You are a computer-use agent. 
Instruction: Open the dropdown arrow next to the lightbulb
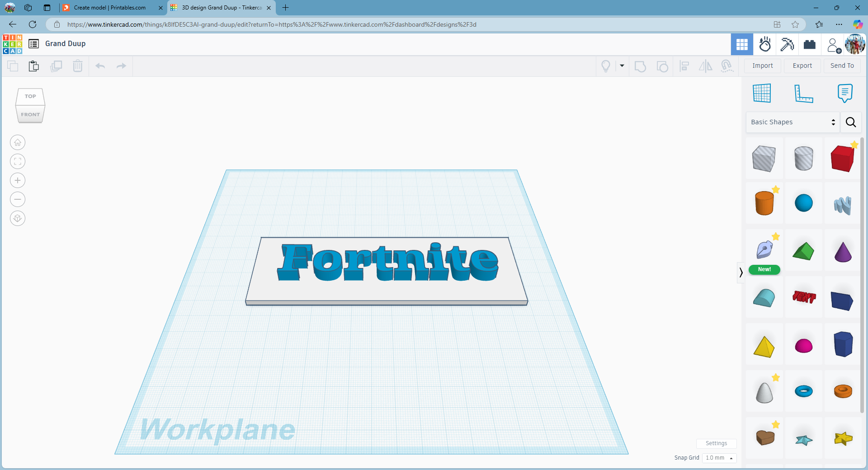622,66
